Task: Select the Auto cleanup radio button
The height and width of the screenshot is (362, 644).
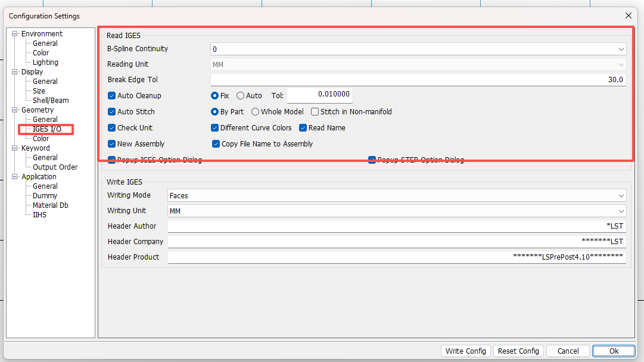Action: [x=240, y=96]
